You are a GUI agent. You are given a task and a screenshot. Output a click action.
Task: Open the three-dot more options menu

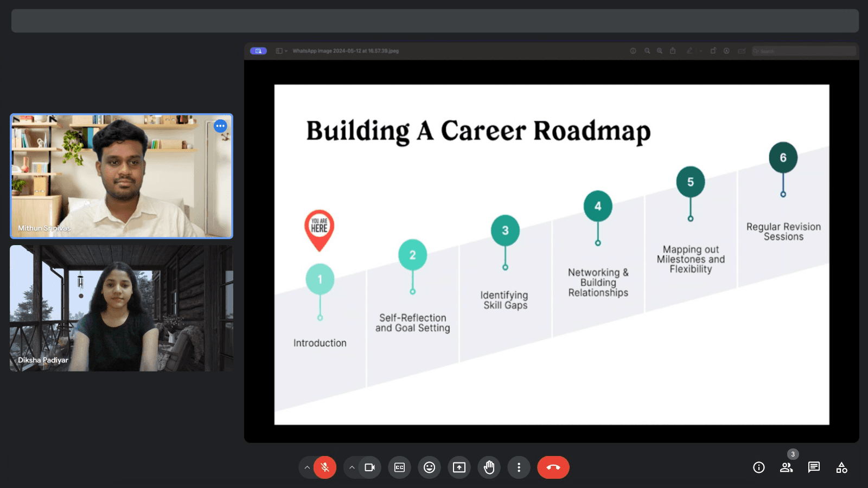[x=519, y=467]
